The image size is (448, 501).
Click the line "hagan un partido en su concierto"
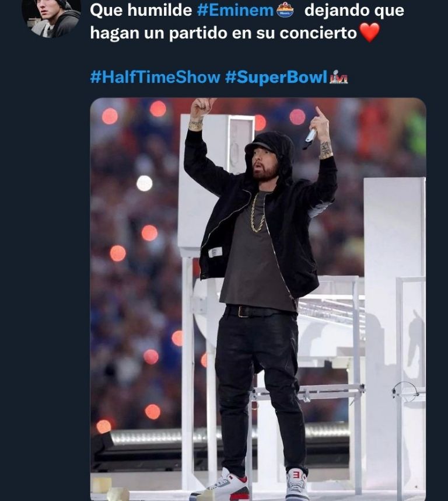click(x=223, y=33)
